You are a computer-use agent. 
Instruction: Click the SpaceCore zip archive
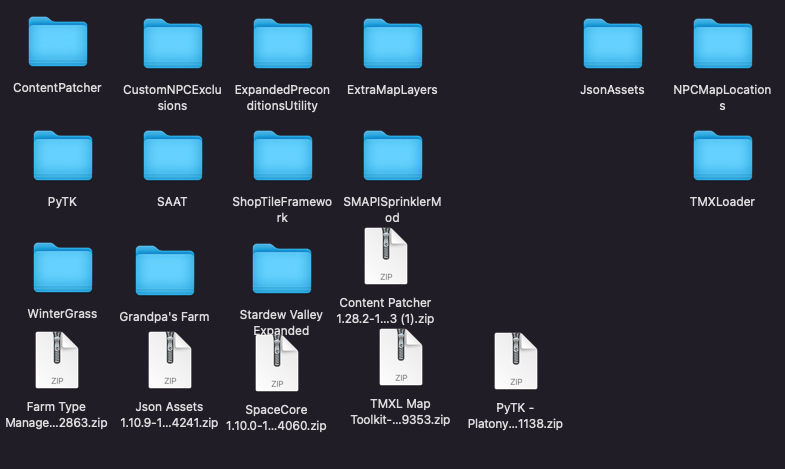pos(279,362)
